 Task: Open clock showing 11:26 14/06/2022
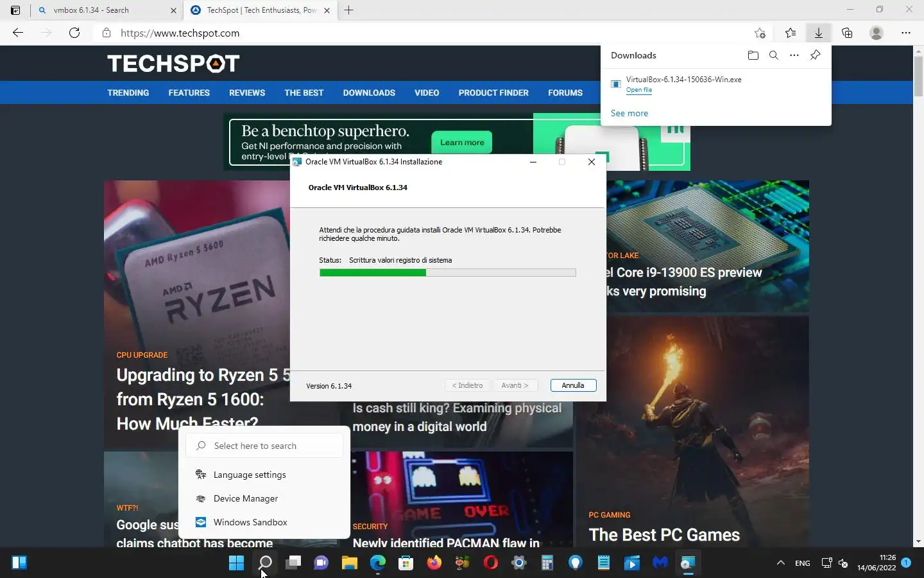877,563
